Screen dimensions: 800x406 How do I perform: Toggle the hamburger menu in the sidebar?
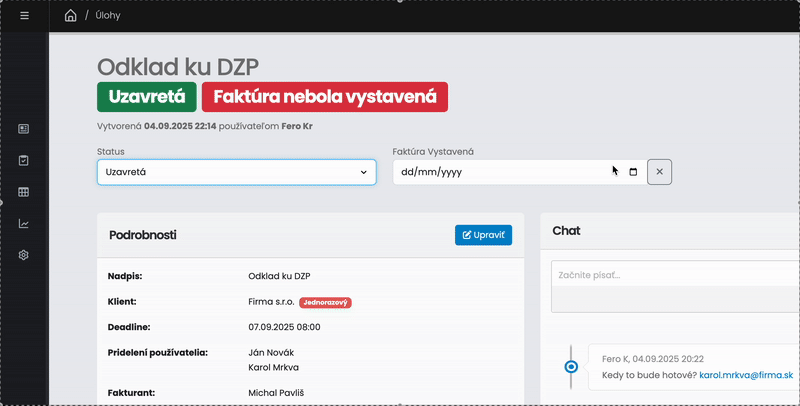point(24,16)
